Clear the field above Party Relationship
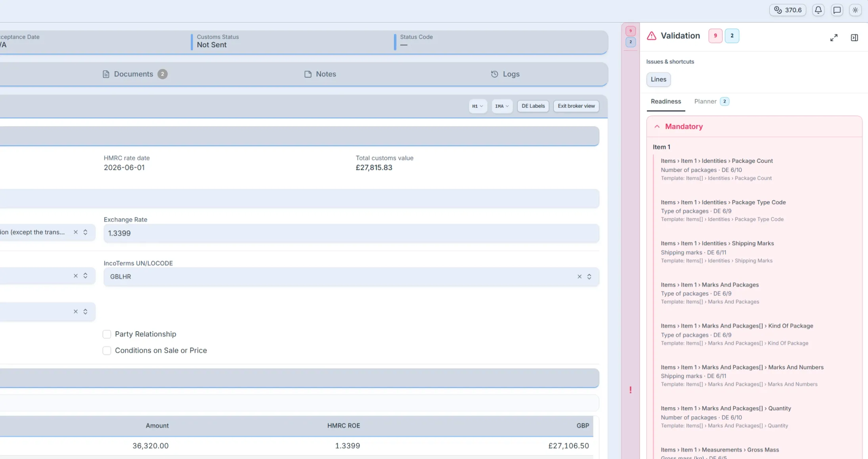Viewport: 868px width, 459px height. click(76, 312)
